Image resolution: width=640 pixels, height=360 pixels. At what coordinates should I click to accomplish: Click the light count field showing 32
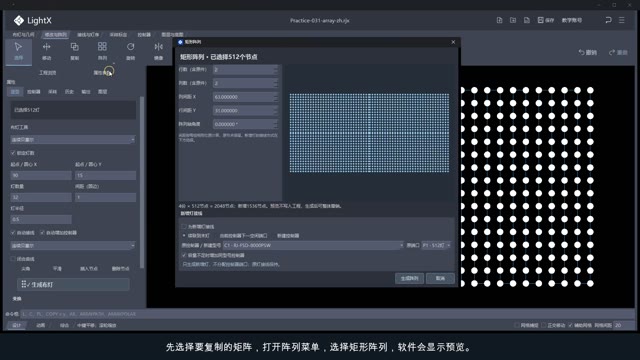click(x=41, y=198)
